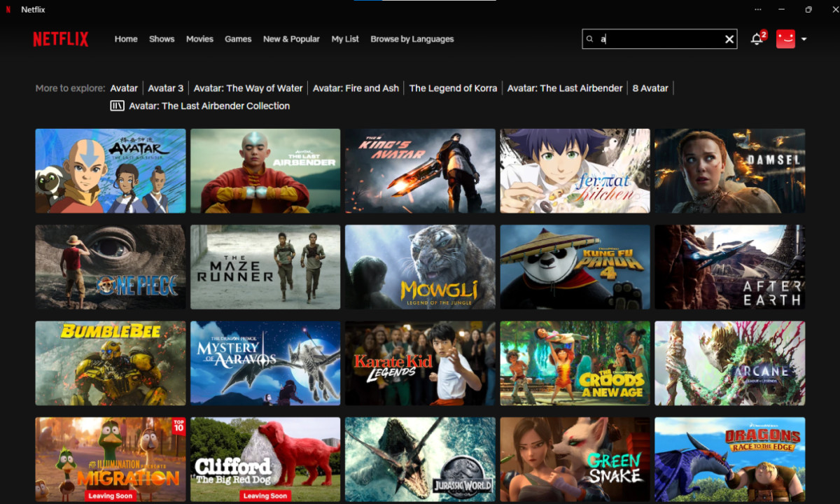
Task: Open the Damsel thumbnail
Action: [729, 171]
